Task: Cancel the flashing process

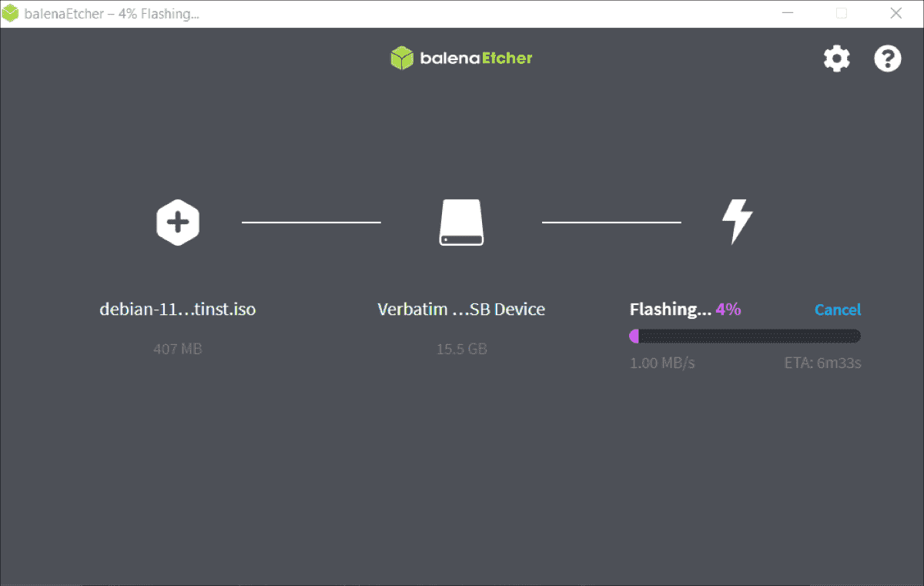Action: [838, 310]
